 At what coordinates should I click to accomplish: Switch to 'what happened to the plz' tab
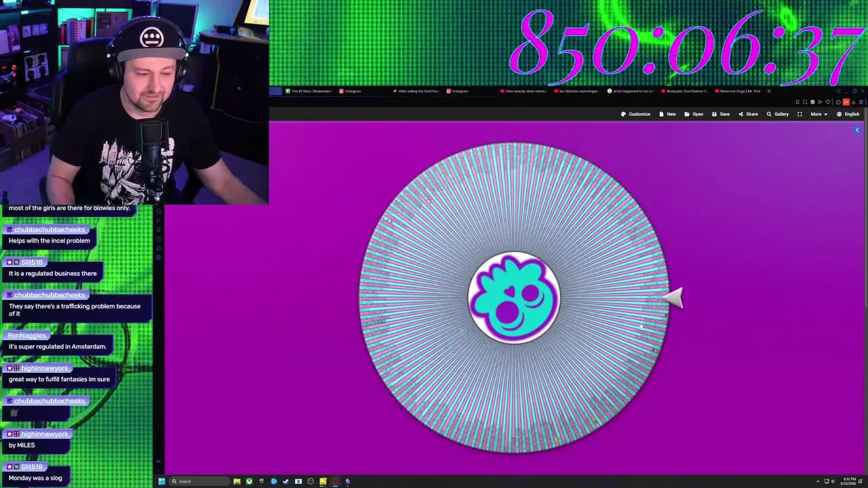coord(631,91)
